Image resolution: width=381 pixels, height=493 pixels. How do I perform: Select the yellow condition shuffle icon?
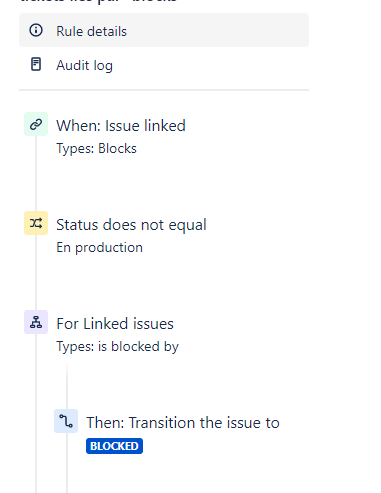(x=36, y=223)
